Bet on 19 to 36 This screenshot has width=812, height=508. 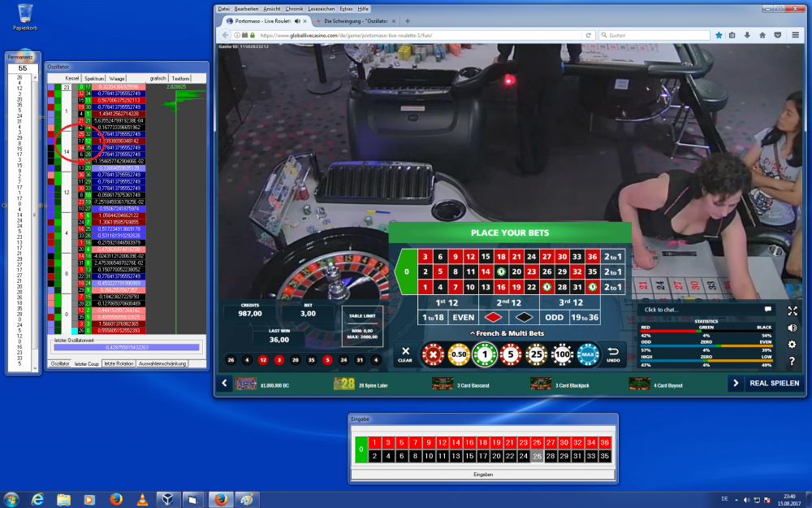point(585,317)
